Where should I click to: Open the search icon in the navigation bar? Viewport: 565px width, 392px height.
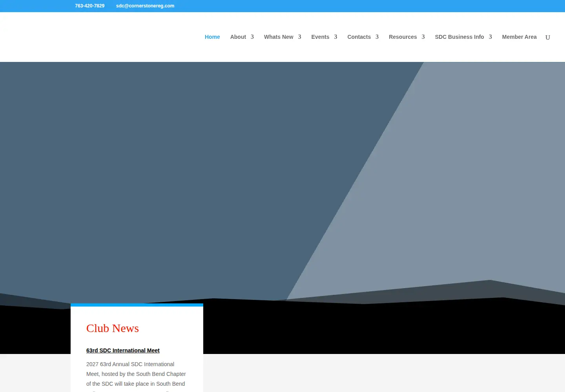(548, 37)
